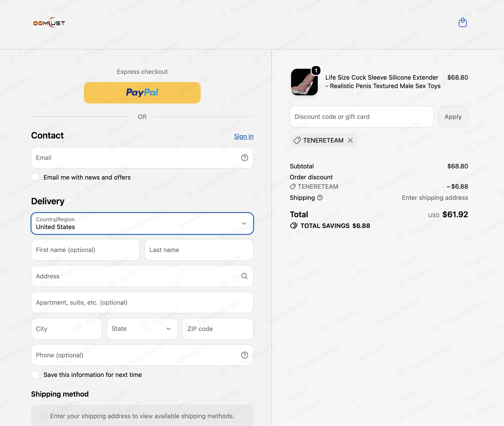504x426 pixels.
Task: Click the ZIP code field
Action: (x=218, y=329)
